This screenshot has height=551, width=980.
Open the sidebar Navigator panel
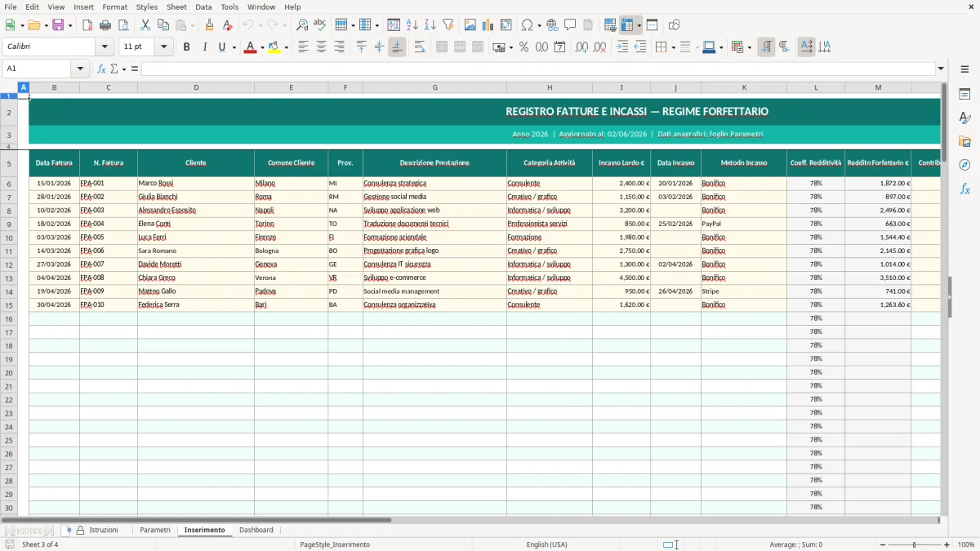tap(964, 165)
